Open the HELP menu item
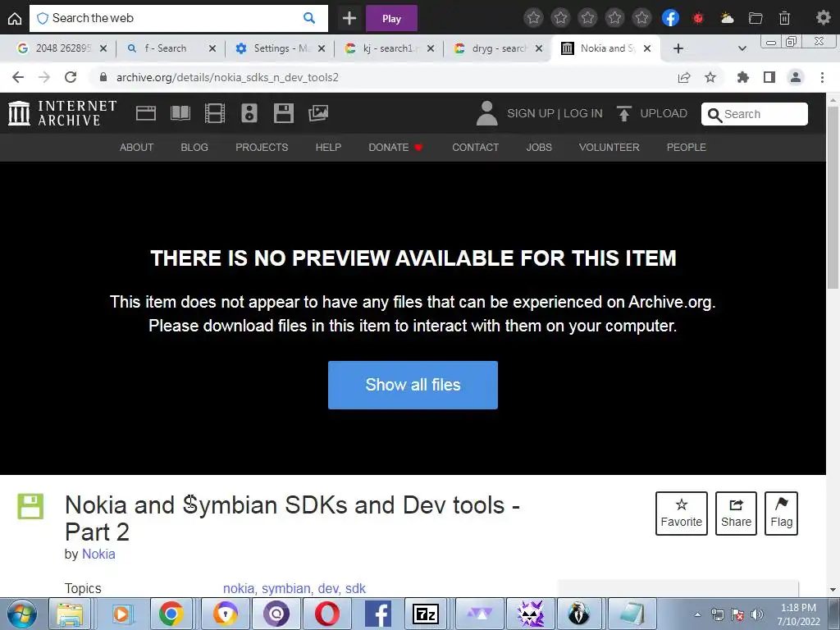 pos(328,148)
